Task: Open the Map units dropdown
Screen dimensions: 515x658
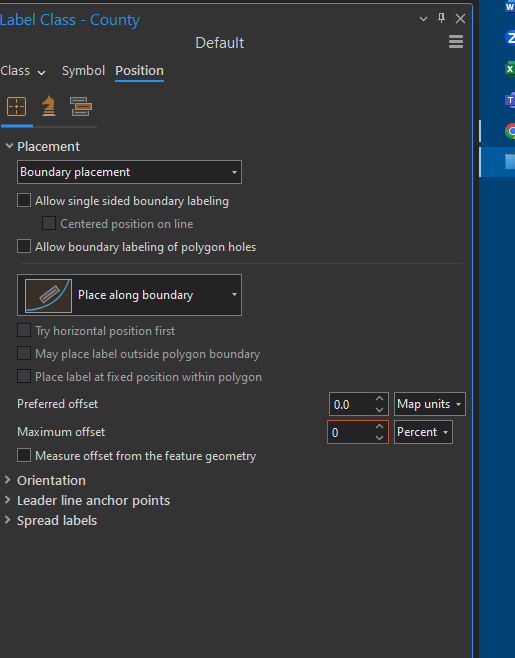Action: click(x=430, y=404)
